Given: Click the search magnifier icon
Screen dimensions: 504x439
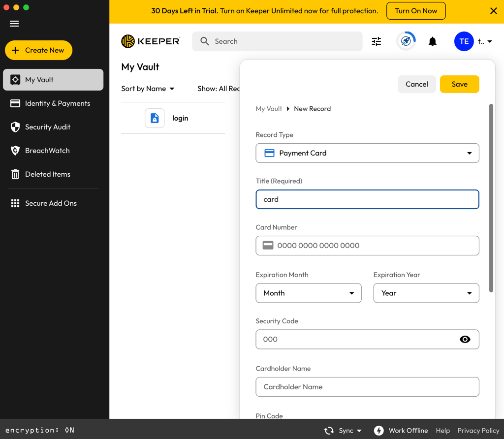Looking at the screenshot, I should point(205,41).
